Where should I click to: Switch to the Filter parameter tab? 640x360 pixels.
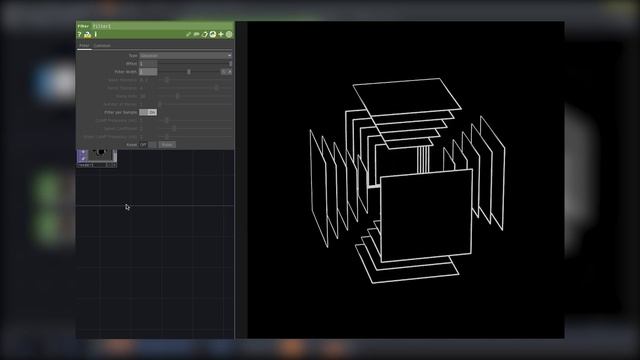pyautogui.click(x=84, y=46)
